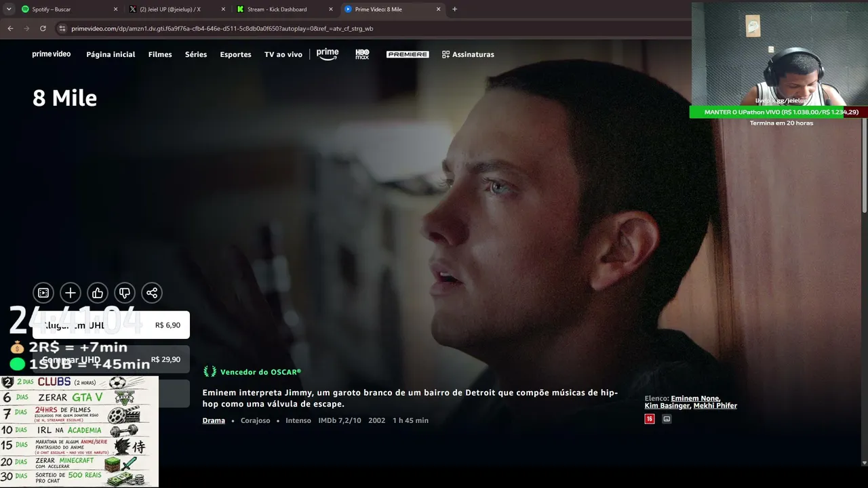This screenshot has width=868, height=488.
Task: Go forward with the browser forward arrow
Action: [26, 28]
